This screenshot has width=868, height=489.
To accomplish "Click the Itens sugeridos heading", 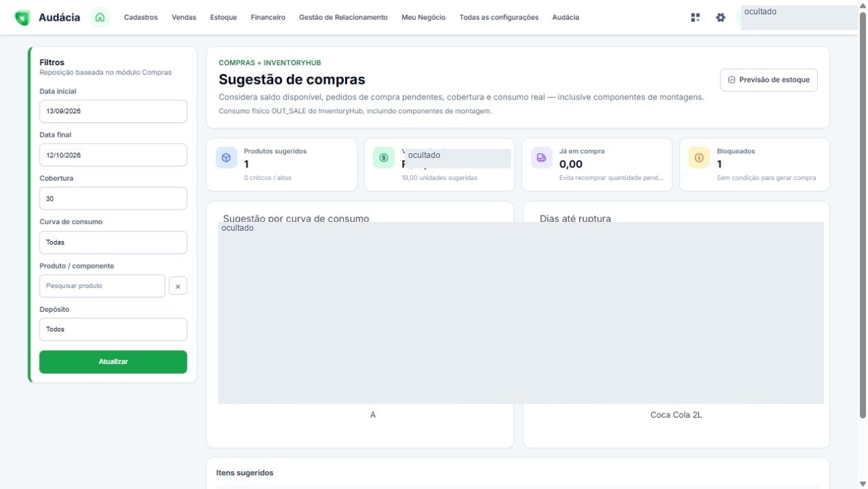I will 244,473.
